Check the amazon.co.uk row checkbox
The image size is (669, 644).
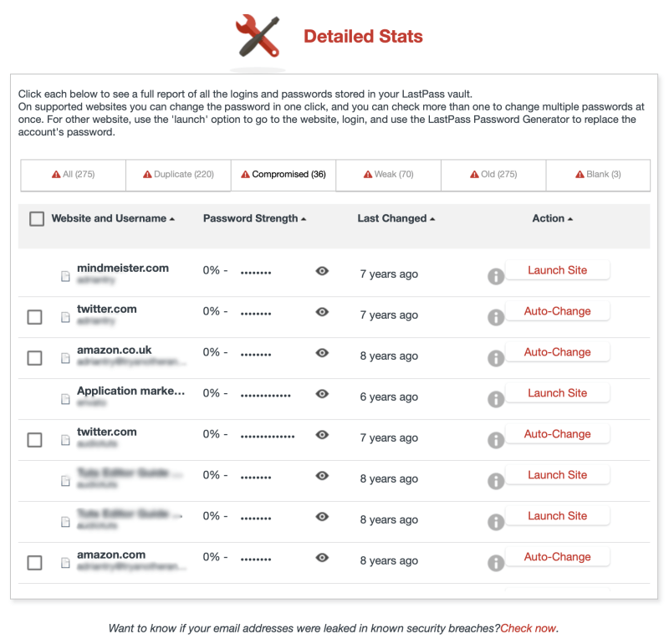(x=34, y=358)
